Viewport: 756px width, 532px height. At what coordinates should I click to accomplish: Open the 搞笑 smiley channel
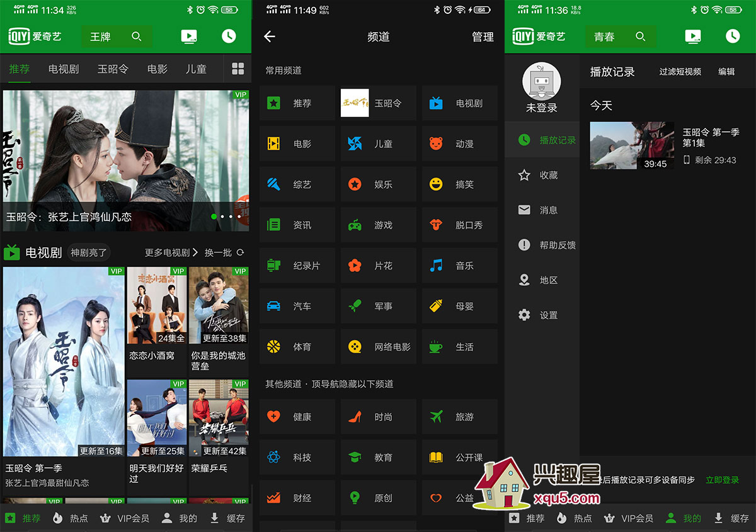click(459, 184)
